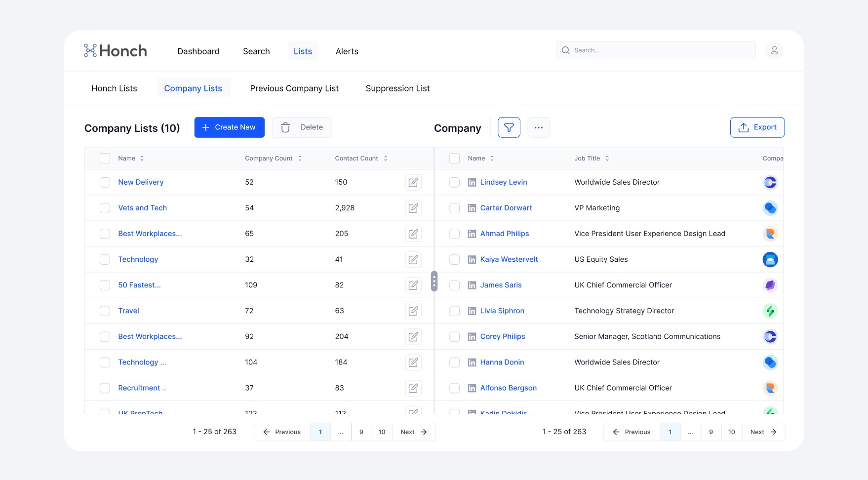Click the Delete button
Image resolution: width=868 pixels, height=480 pixels.
tap(302, 127)
